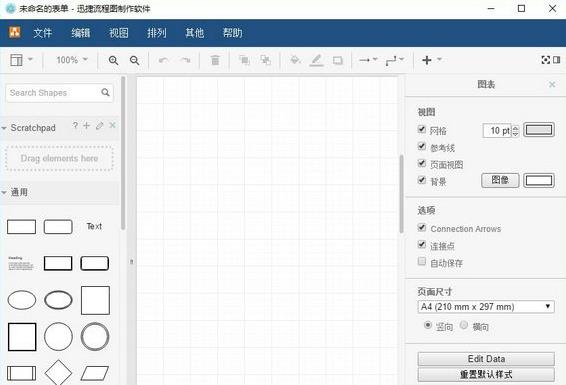Viewport: 566px width, 385px height.
Task: Click the undo arrow icon
Action: point(164,60)
